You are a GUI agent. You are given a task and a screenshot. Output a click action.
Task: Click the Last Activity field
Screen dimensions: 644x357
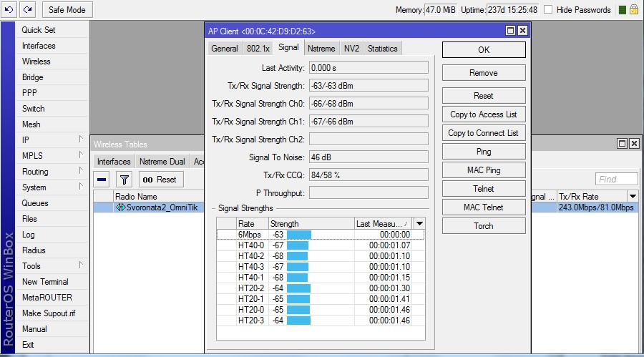click(x=369, y=68)
